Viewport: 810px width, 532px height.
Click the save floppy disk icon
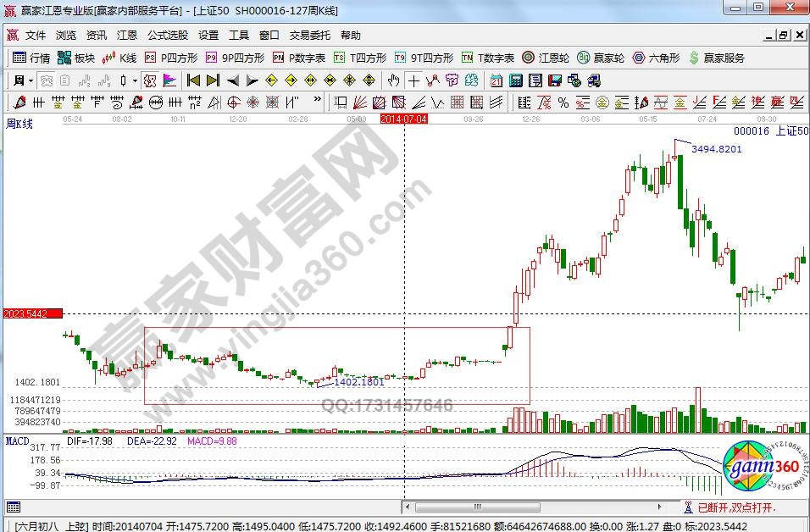555,80
